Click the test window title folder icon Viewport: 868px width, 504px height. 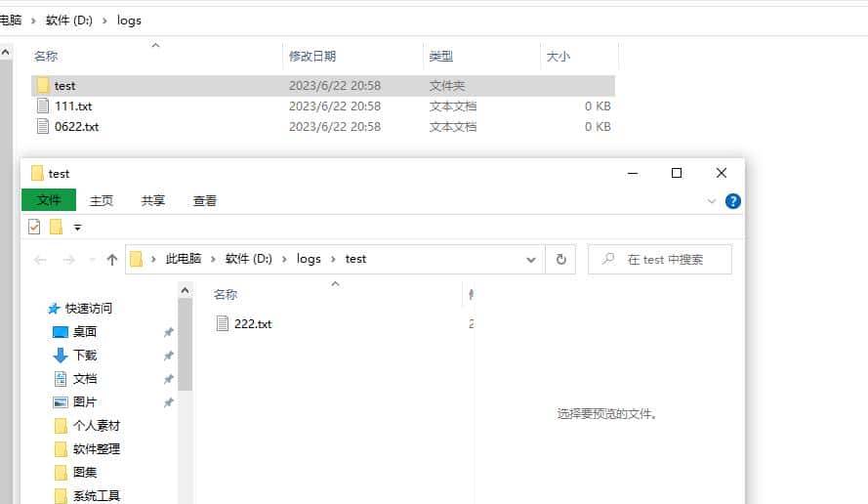coord(37,173)
